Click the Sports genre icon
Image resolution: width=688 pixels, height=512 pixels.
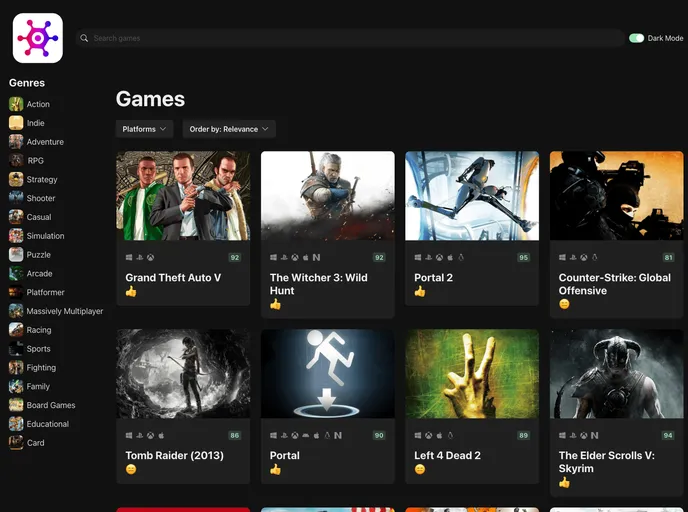16,349
